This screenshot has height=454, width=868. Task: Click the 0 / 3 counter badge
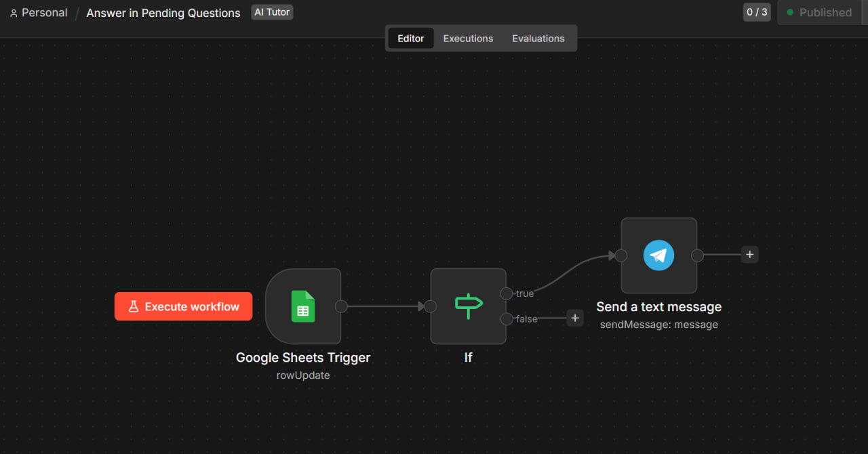pyautogui.click(x=757, y=12)
